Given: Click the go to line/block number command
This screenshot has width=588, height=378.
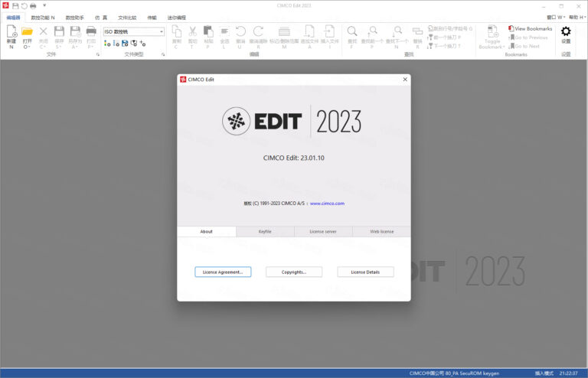Looking at the screenshot, I should [449, 28].
